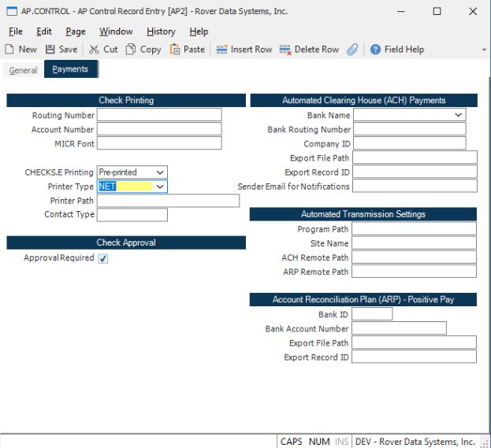Save the record using the Save icon

tap(50, 49)
